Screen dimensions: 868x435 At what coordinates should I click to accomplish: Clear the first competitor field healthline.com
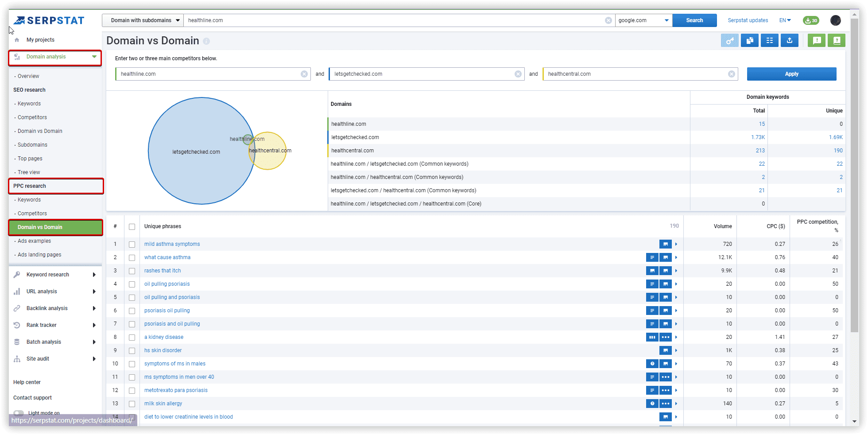point(304,74)
